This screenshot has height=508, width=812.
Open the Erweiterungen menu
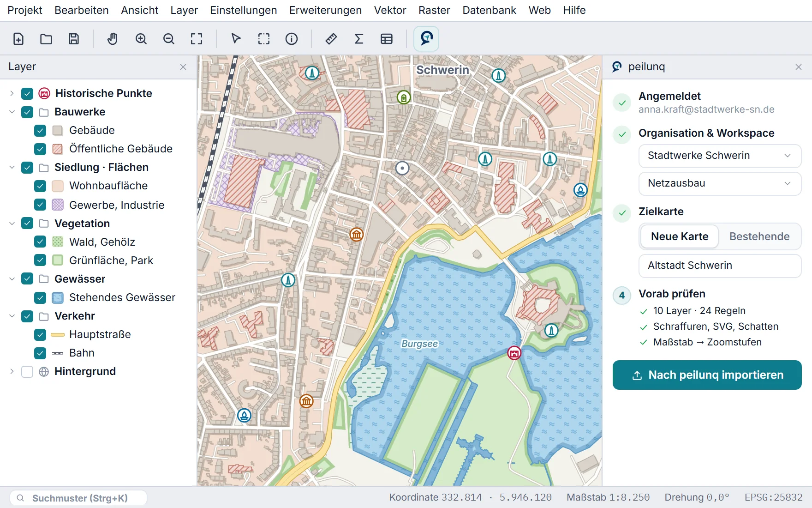coord(325,10)
